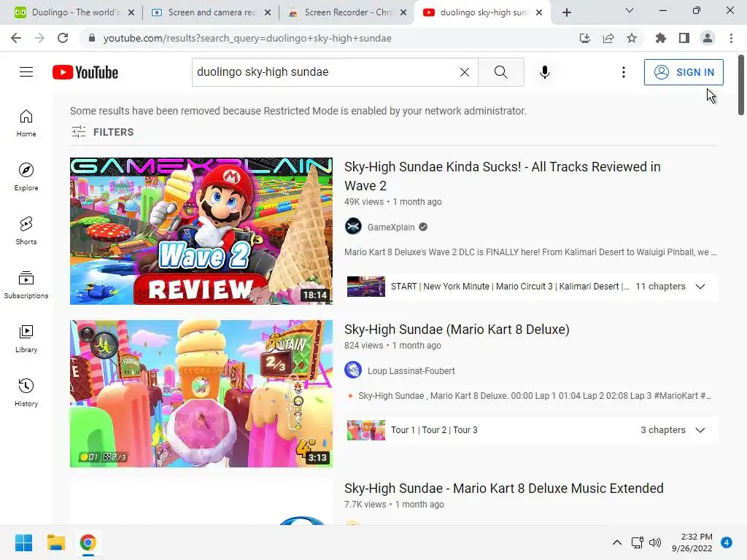This screenshot has width=747, height=560.
Task: Open a new browser tab
Action: (x=566, y=12)
